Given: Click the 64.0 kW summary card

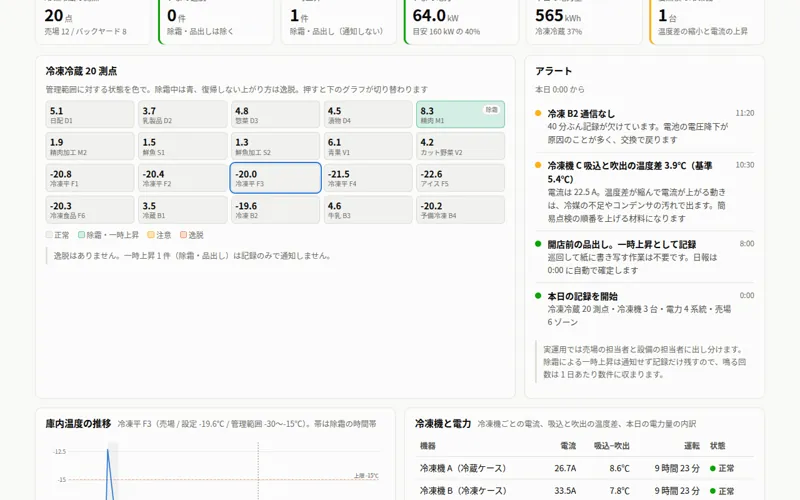Looking at the screenshot, I should 461,21.
